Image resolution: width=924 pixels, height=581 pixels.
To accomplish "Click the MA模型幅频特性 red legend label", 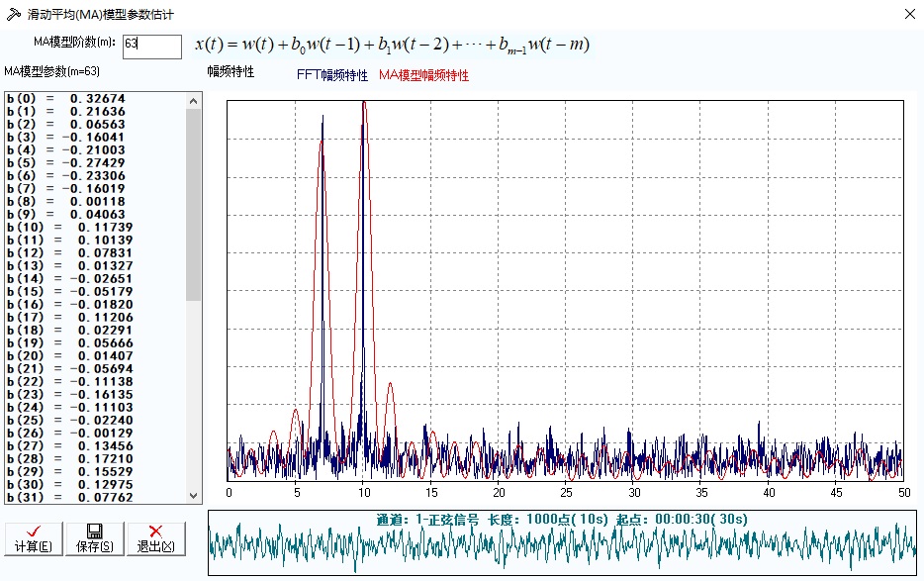I will click(x=423, y=75).
